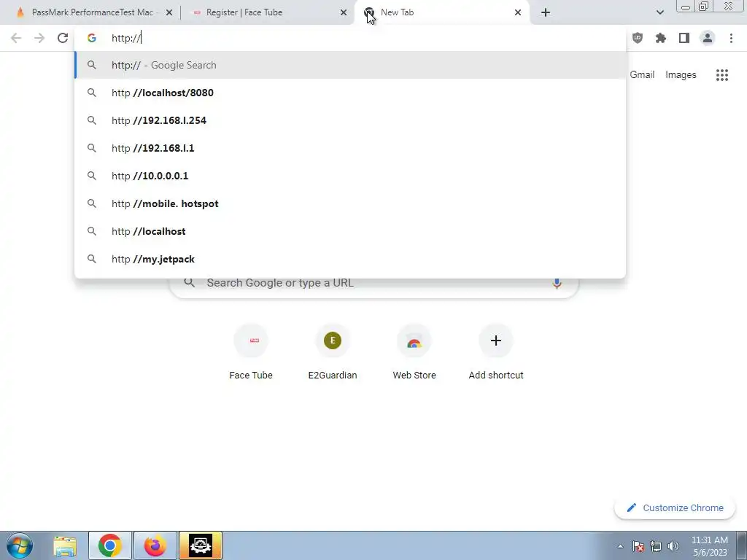Screen dimensions: 747x560
Task: Choose the http //10.0.0.0.1 suggestion
Action: point(350,176)
